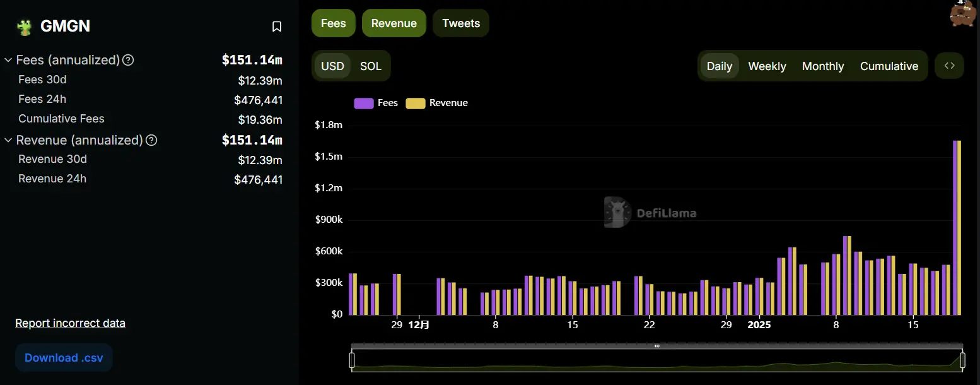Click the Revenue annualized help icon

pos(151,140)
